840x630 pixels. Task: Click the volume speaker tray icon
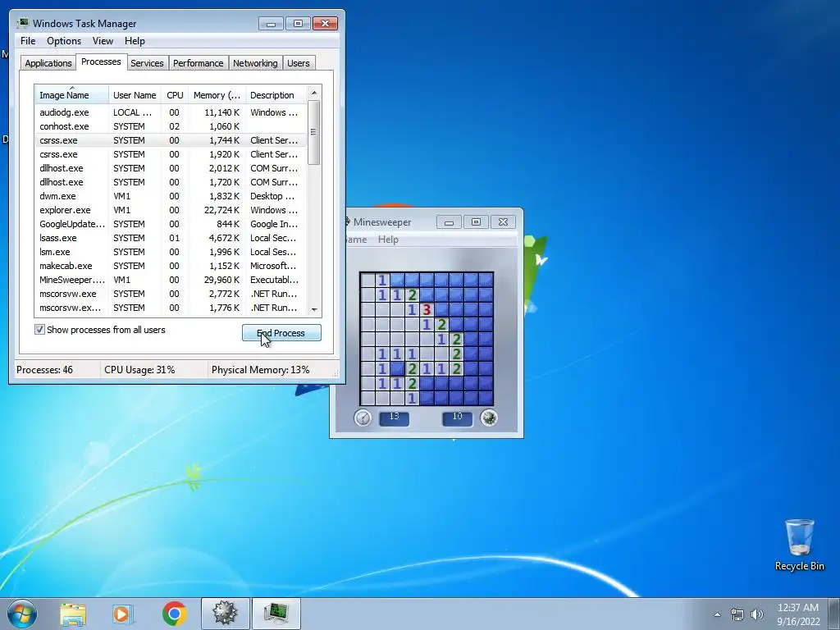pyautogui.click(x=757, y=614)
